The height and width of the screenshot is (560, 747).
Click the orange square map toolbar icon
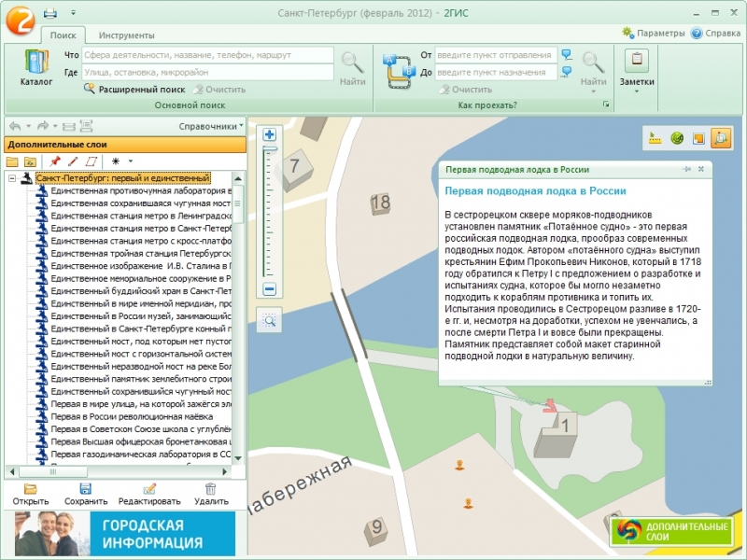[x=698, y=138]
